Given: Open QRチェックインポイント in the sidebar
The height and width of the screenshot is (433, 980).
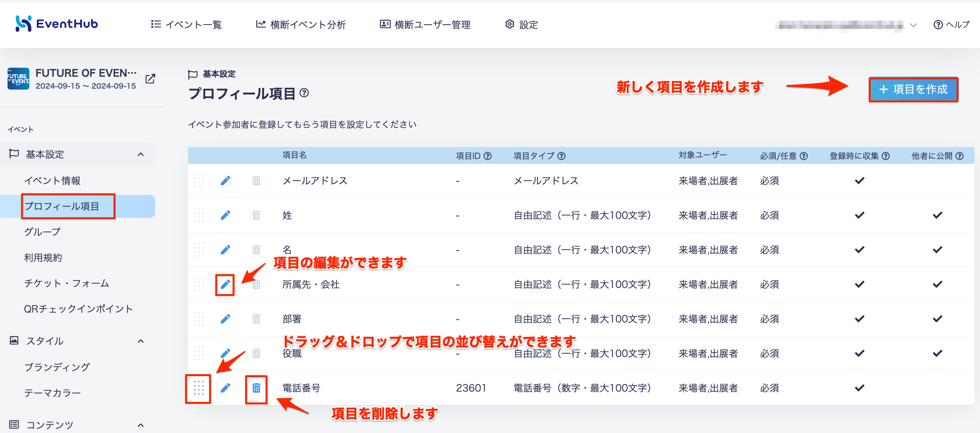Looking at the screenshot, I should [x=78, y=309].
